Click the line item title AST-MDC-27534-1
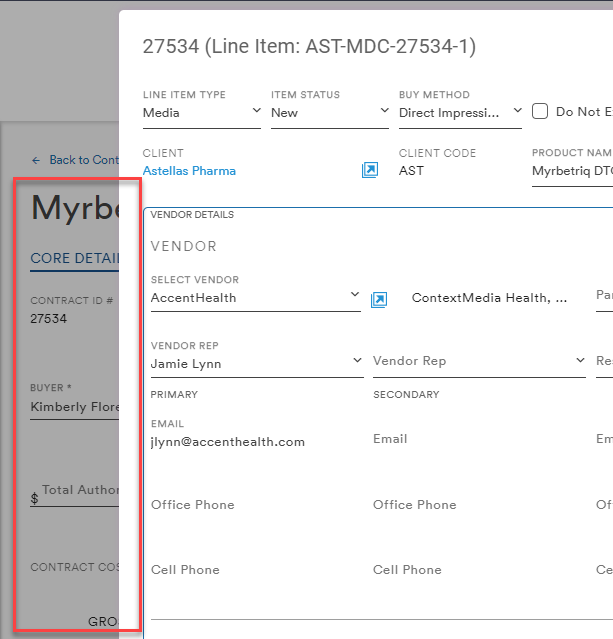The image size is (613, 639). (309, 46)
